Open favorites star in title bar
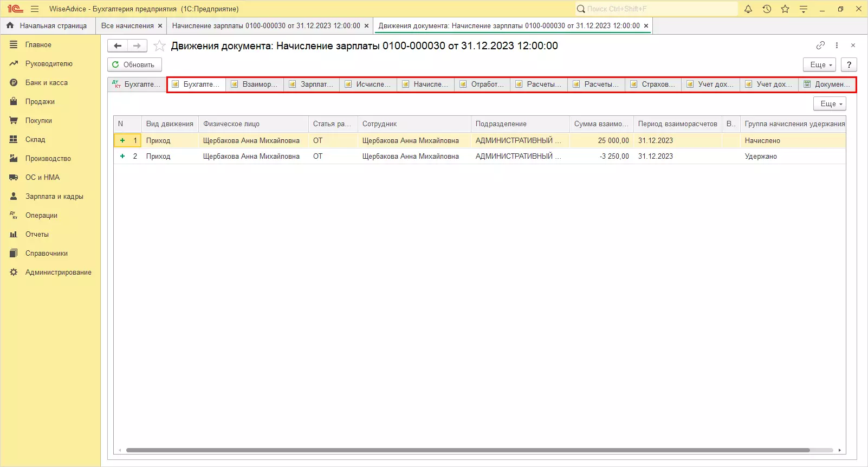 point(785,9)
